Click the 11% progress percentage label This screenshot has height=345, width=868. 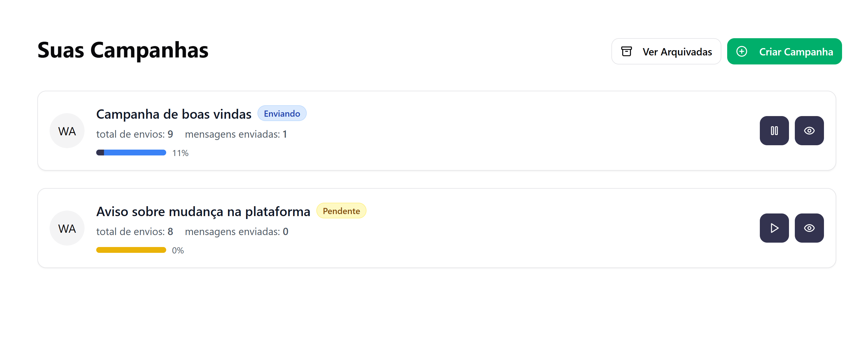(x=180, y=153)
